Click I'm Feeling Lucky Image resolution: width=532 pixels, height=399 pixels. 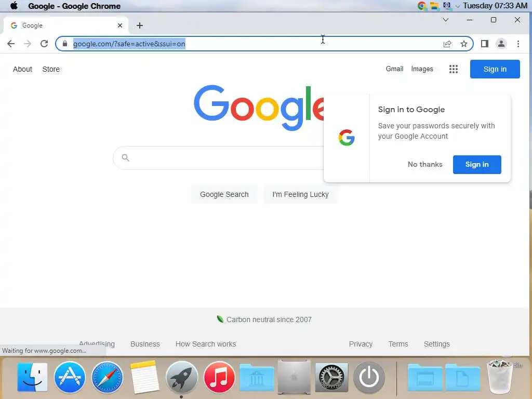[300, 194]
